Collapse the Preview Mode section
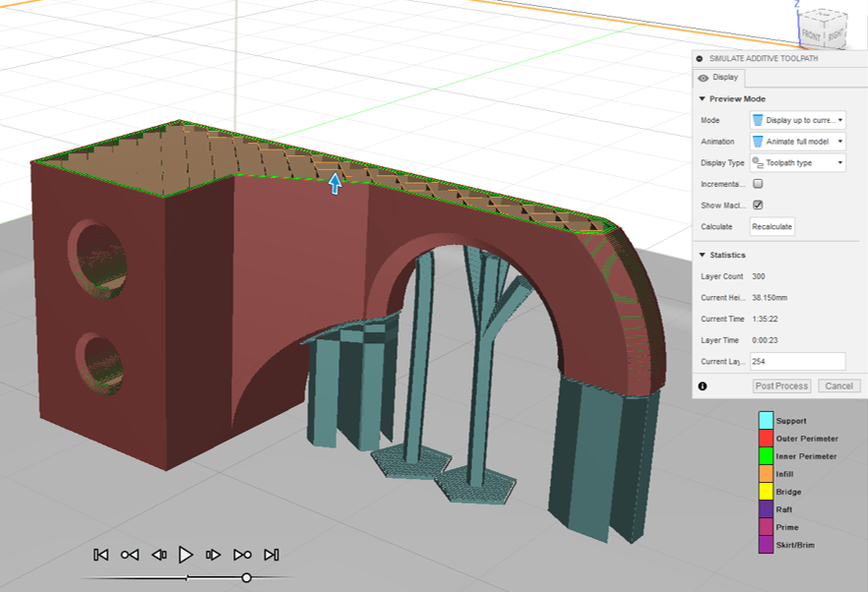This screenshot has width=868, height=592. click(702, 99)
